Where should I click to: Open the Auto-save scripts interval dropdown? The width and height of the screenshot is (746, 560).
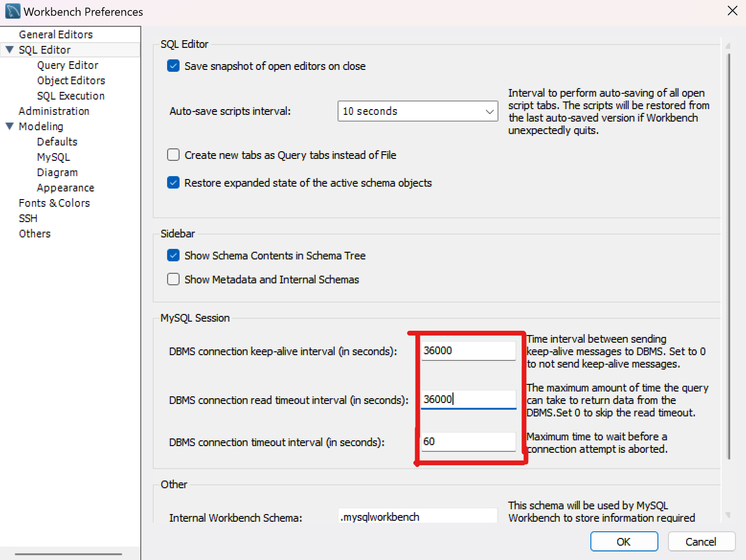[418, 111]
